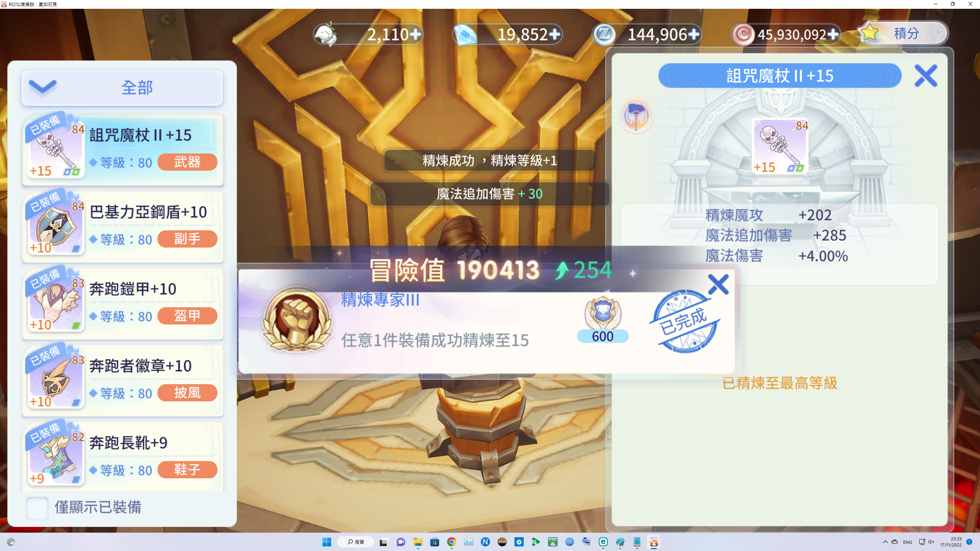
Task: Show hidden system tray icons
Action: 885,542
